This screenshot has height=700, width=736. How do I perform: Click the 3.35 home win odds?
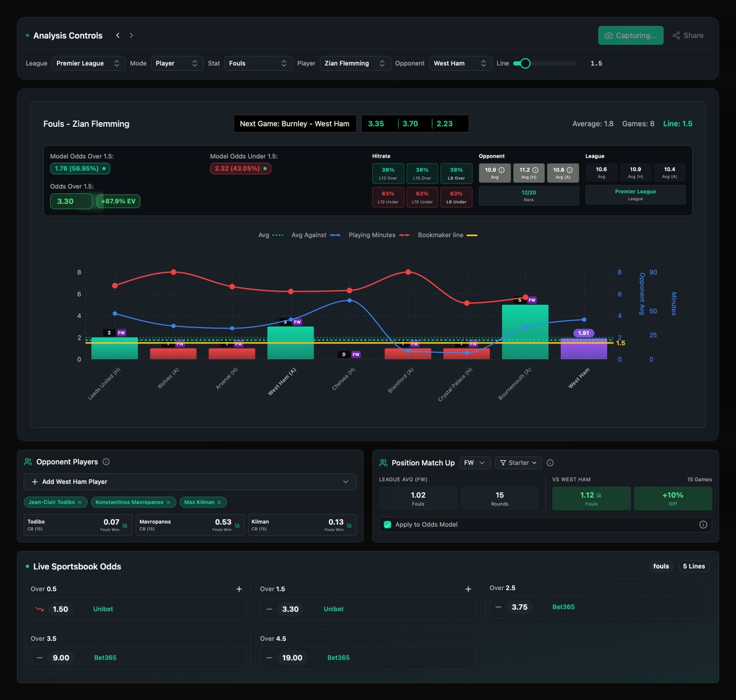[x=376, y=123]
